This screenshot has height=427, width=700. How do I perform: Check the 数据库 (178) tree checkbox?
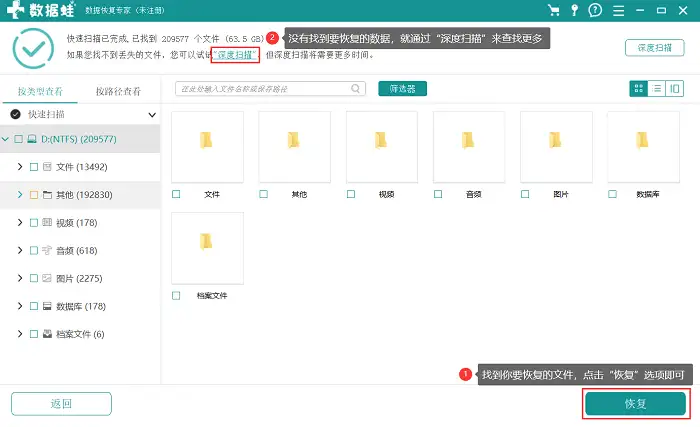tap(33, 306)
